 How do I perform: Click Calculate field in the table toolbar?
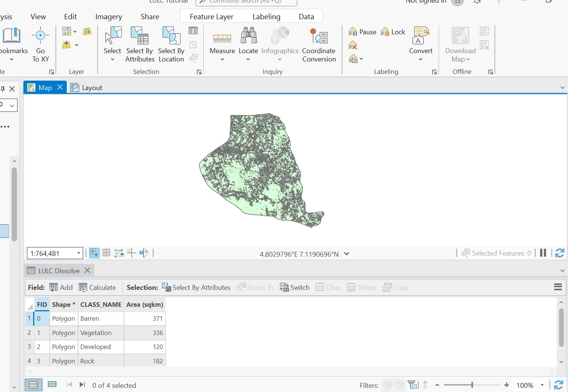coord(97,287)
